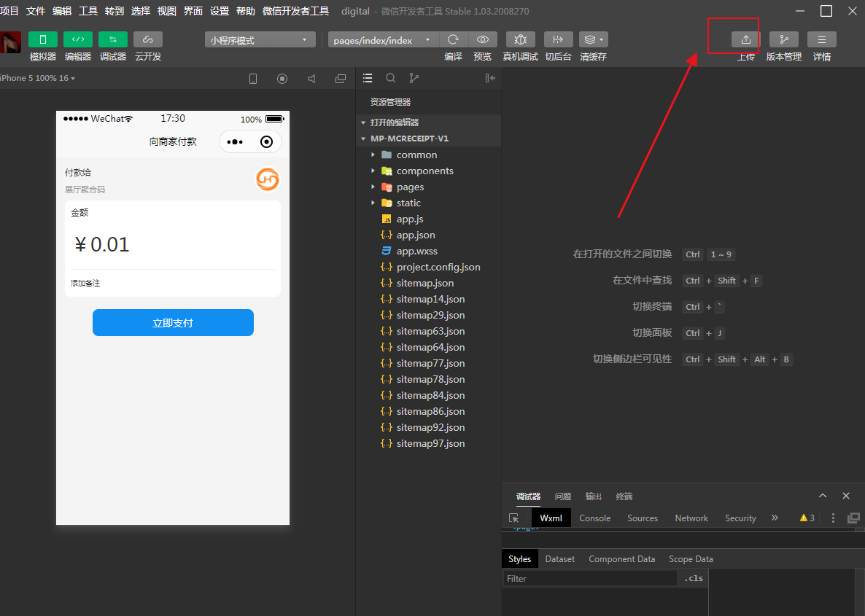Switch to the 终端 terminal tab
Screen dimensions: 865x616
[624, 496]
